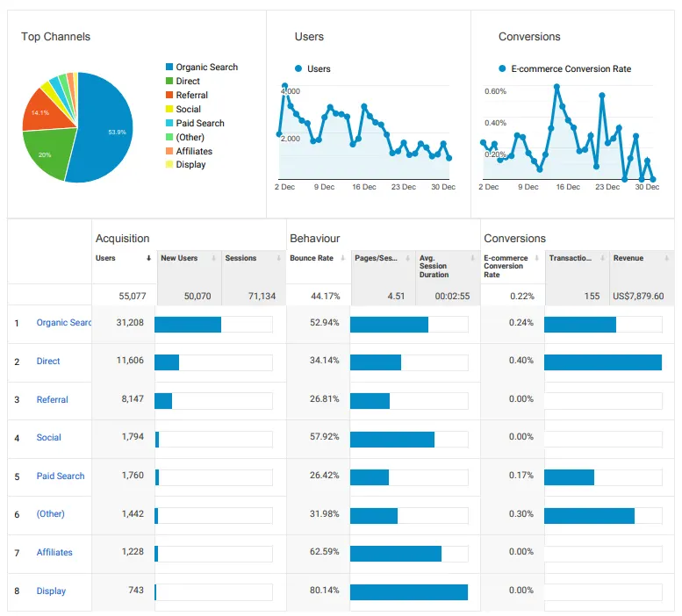Image resolution: width=682 pixels, height=616 pixels.
Task: Open the Referral channel link
Action: coord(52,399)
